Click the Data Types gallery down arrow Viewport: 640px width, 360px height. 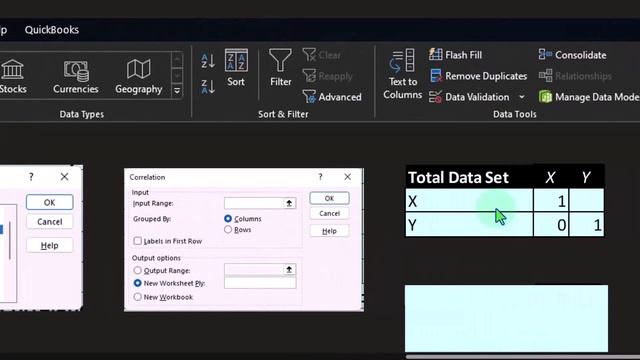click(177, 75)
